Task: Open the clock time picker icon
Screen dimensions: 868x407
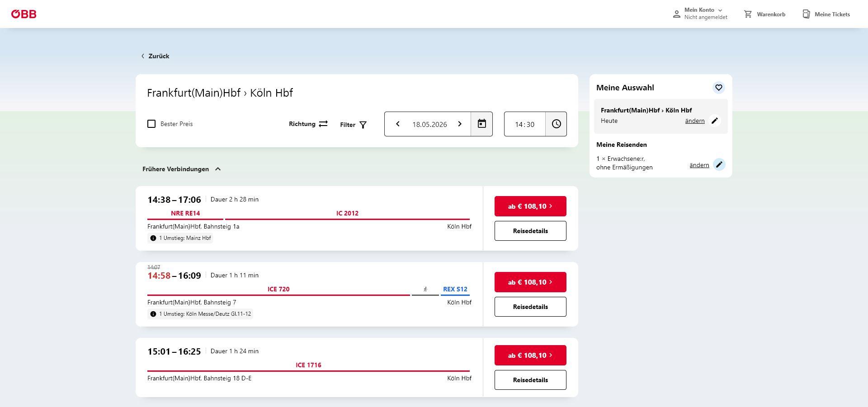Action: 556,124
